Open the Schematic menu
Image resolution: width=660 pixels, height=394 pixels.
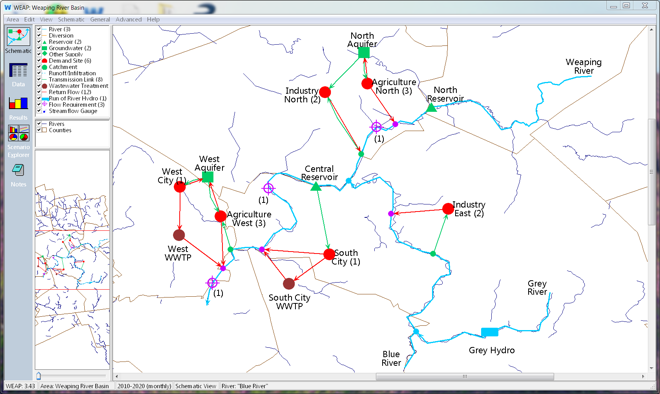(x=71, y=19)
